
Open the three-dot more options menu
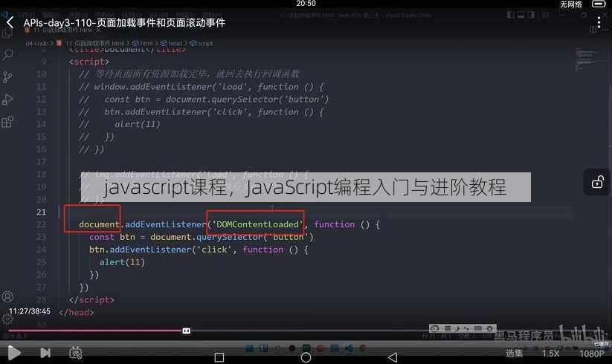click(599, 22)
